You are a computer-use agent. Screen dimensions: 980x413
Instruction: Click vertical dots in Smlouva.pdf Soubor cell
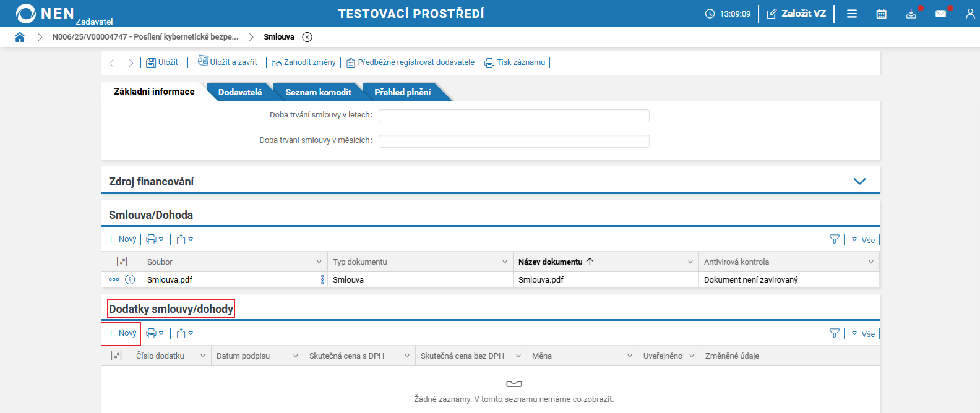[322, 279]
